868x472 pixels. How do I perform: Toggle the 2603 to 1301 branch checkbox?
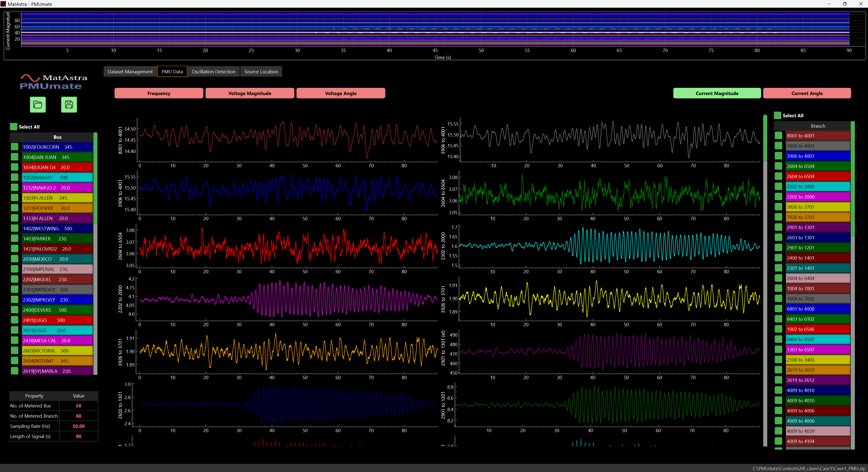tap(778, 237)
